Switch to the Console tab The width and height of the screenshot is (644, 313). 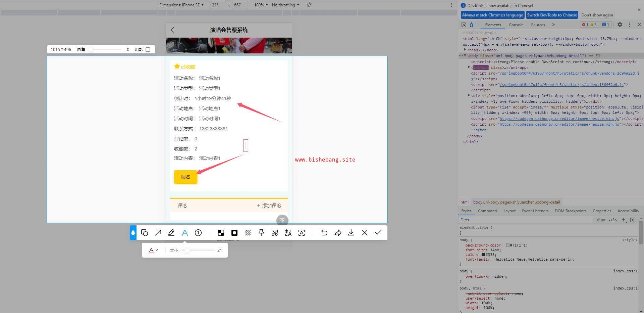pyautogui.click(x=516, y=25)
